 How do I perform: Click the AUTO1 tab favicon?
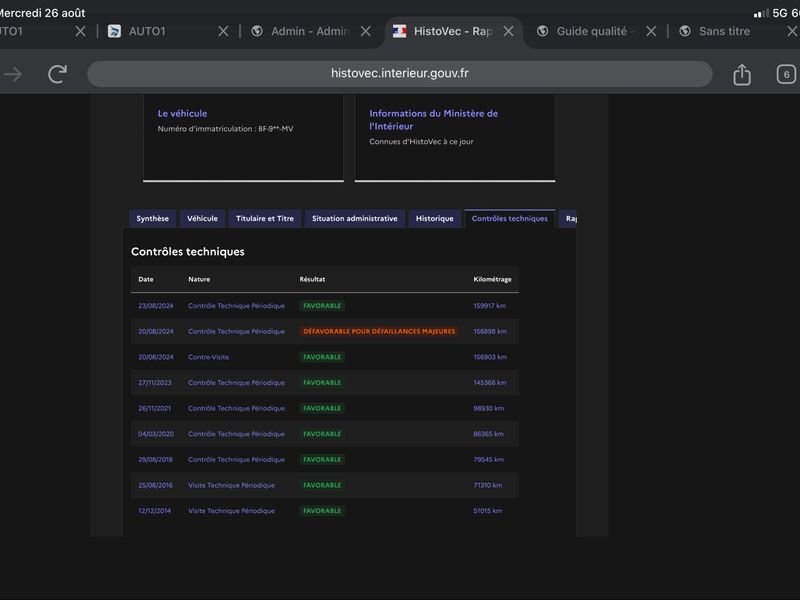pos(114,31)
